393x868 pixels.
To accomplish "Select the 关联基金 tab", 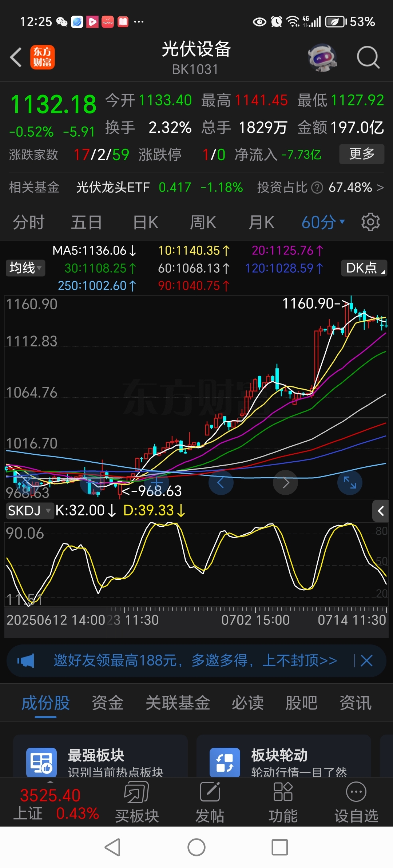I will point(178,703).
